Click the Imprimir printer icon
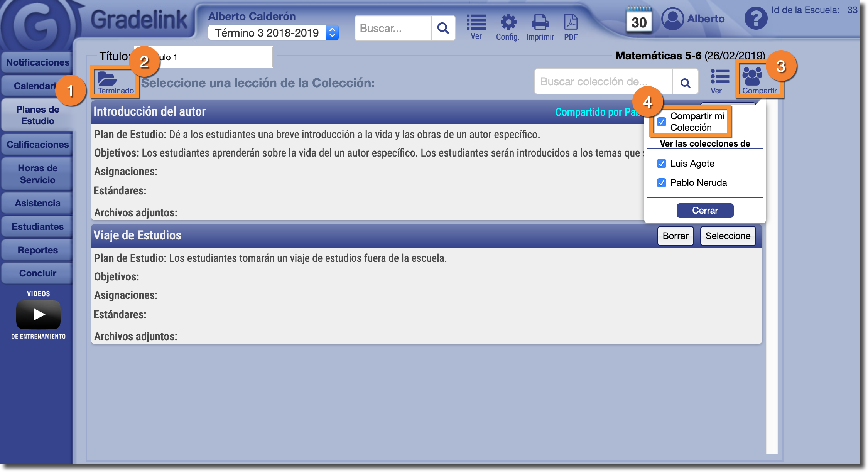Screen dimensions: 868x472 [540, 22]
